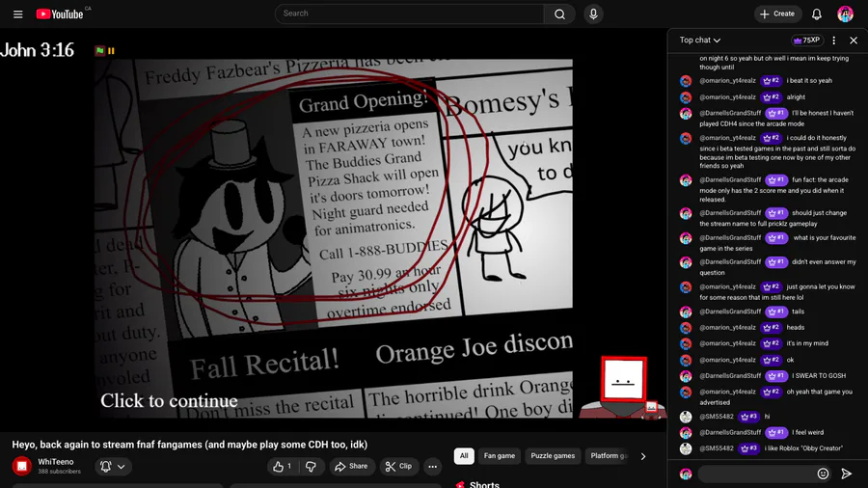
Task: Dislike the video with thumbs down
Action: (311, 467)
